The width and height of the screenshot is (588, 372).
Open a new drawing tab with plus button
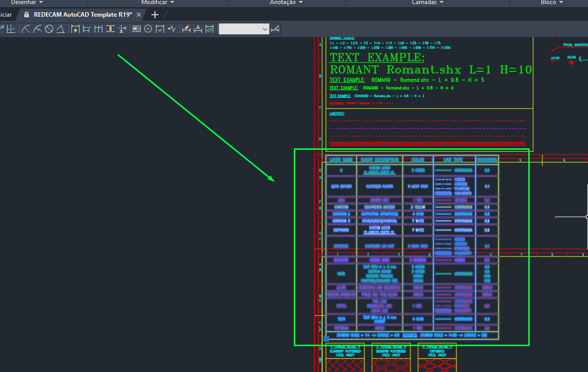[155, 15]
